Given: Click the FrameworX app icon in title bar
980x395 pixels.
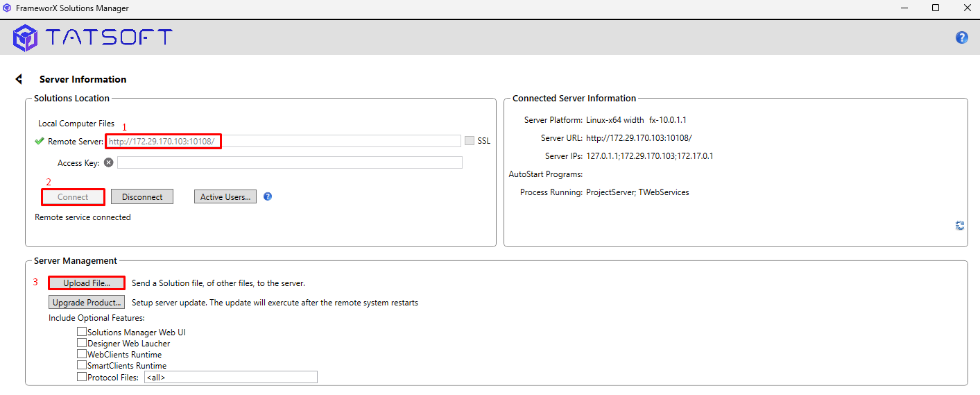Looking at the screenshot, I should click(x=7, y=8).
